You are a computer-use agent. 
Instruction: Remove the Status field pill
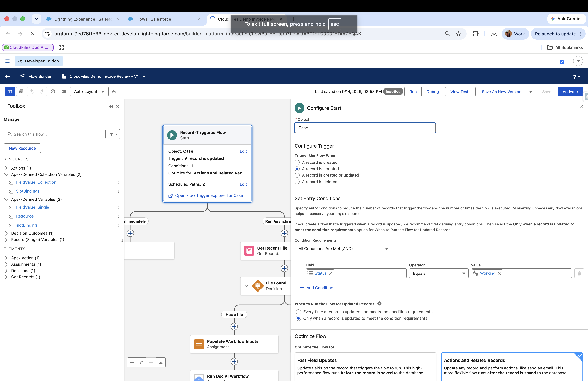pos(331,273)
